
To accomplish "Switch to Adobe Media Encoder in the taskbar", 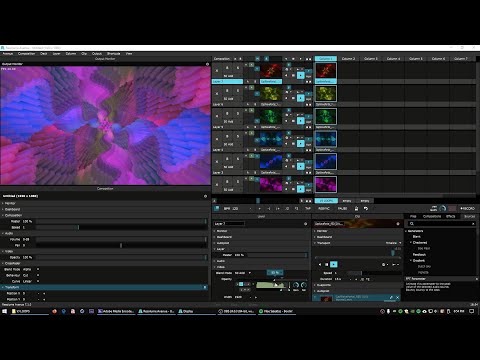I will (x=116, y=311).
